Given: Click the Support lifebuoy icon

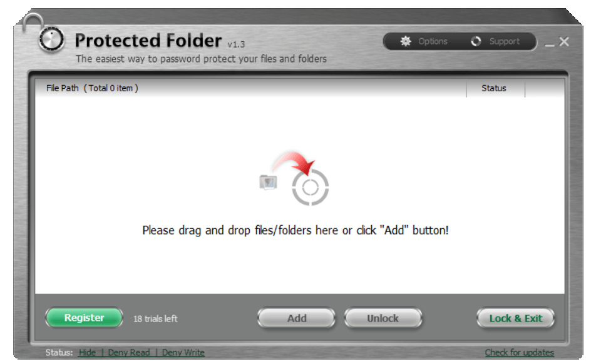Looking at the screenshot, I should (476, 41).
